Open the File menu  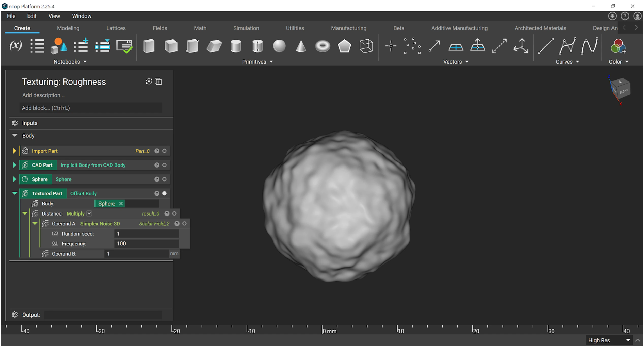point(11,16)
